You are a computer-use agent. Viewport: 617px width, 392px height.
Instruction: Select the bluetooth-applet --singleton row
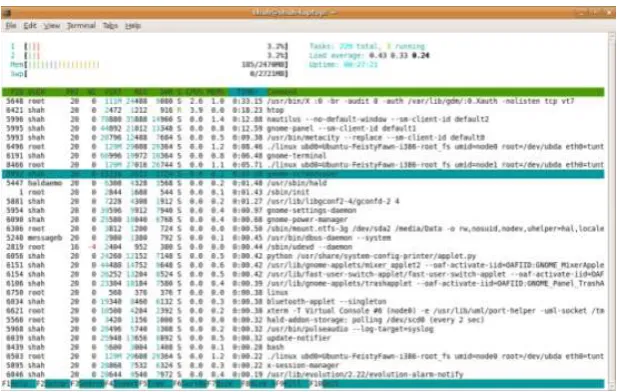[303, 301]
